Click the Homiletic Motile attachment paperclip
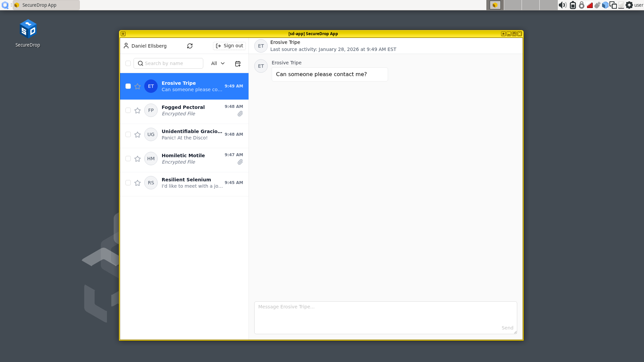This screenshot has height=362, width=644. [x=240, y=162]
